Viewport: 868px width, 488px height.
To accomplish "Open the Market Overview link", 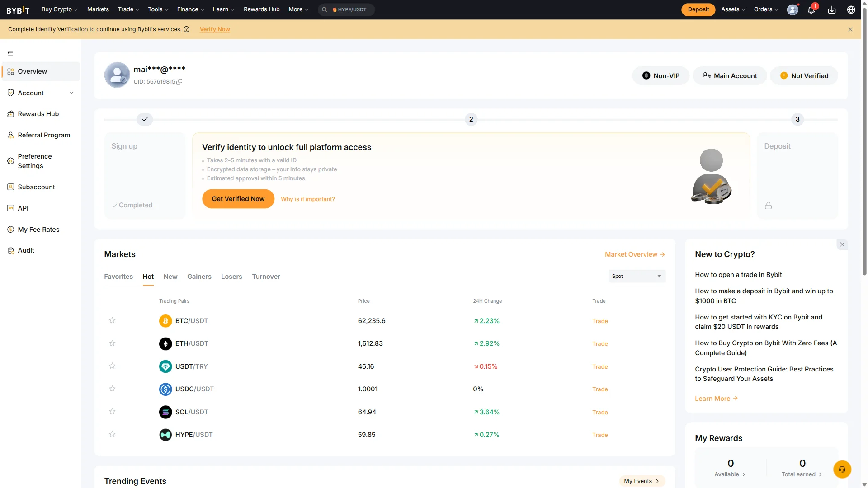I will pos(635,254).
